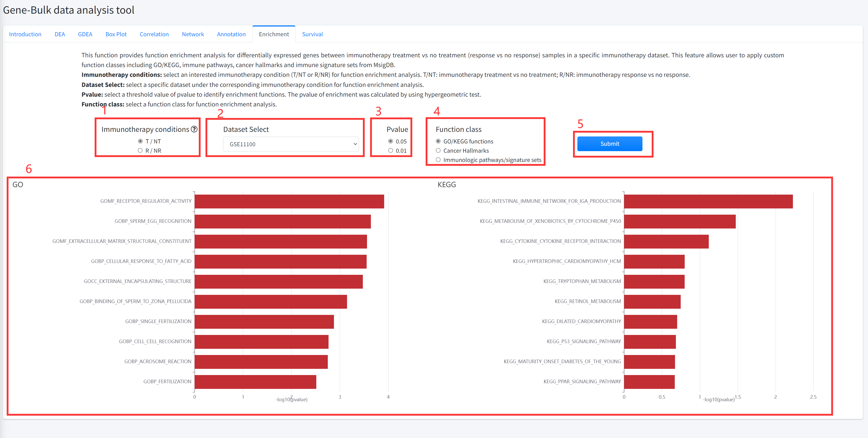This screenshot has width=868, height=438.
Task: Select the R / NR radio button
Action: coord(140,150)
